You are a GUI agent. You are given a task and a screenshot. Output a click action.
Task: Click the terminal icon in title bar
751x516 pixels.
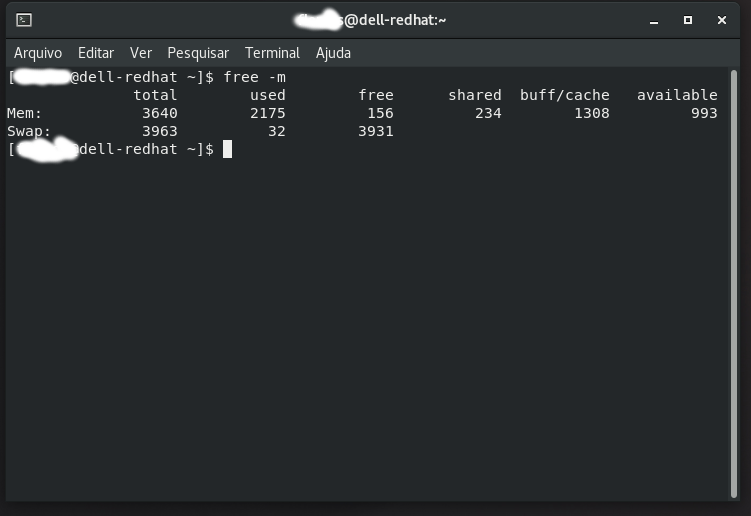(24, 20)
